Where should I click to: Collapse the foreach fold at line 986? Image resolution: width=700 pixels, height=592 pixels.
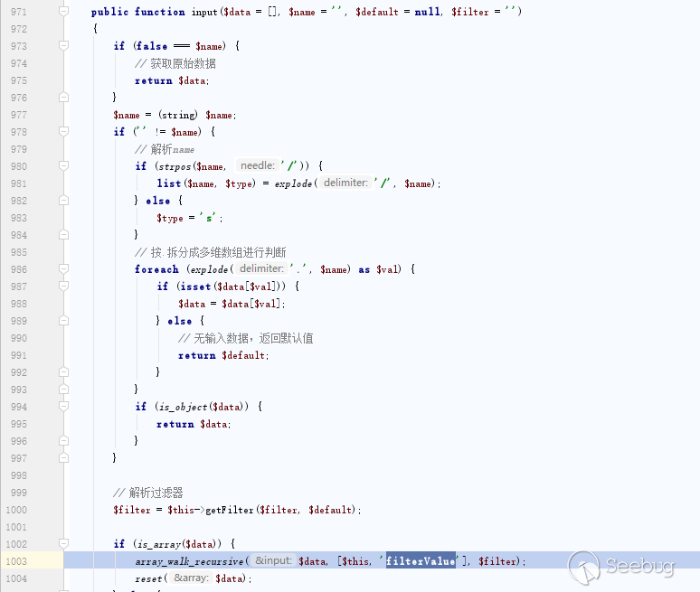(x=64, y=268)
